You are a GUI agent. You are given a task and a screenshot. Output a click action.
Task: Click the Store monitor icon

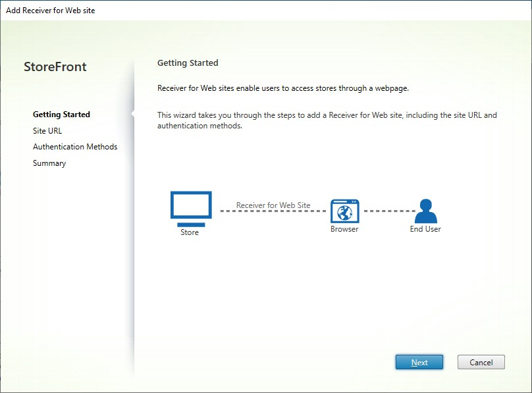pyautogui.click(x=191, y=209)
